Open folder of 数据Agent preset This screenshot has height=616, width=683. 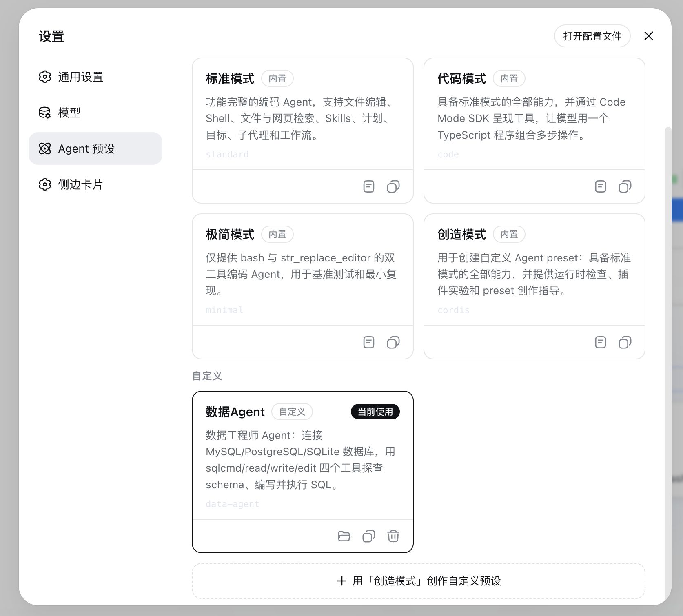point(344,536)
